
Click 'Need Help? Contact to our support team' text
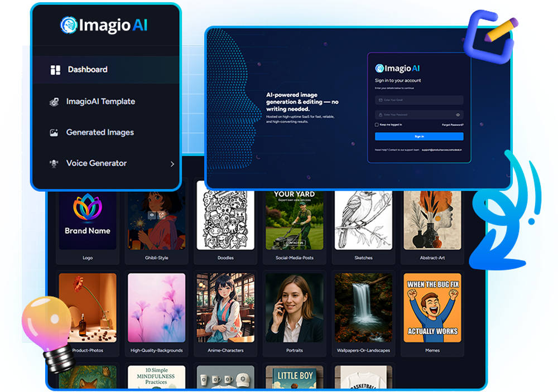397,150
